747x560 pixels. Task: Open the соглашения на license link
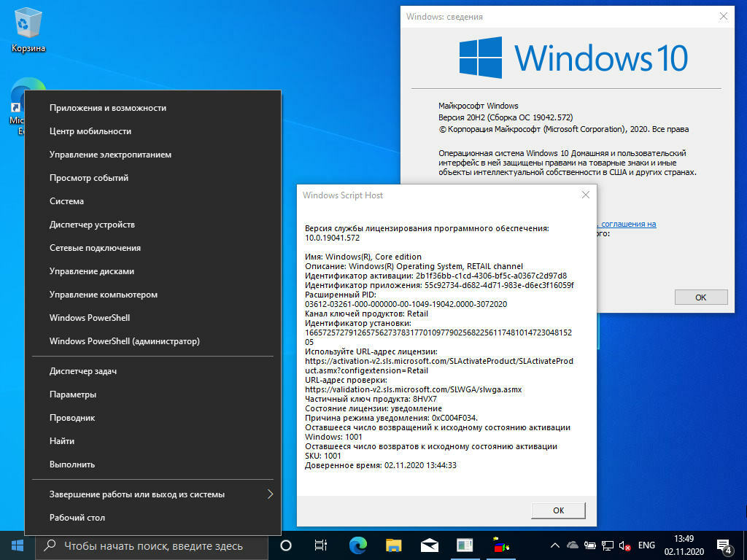pos(626,224)
